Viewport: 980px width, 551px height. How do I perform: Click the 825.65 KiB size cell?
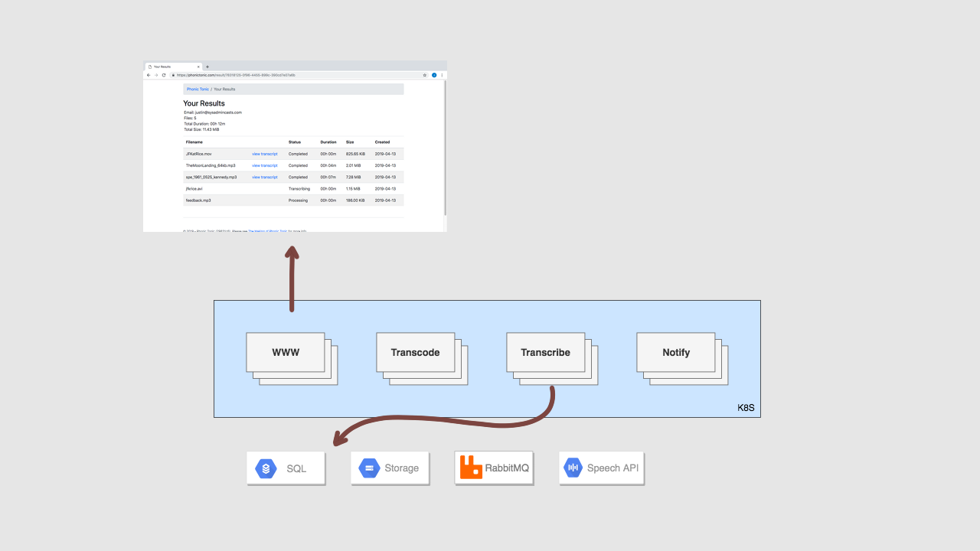355,154
